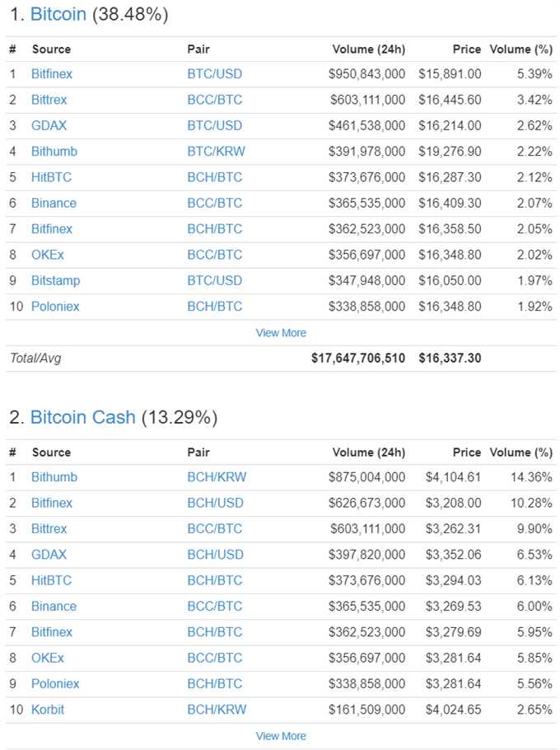Click Binance in Bitcoin Cash table
The image size is (560, 750).
coord(54,607)
